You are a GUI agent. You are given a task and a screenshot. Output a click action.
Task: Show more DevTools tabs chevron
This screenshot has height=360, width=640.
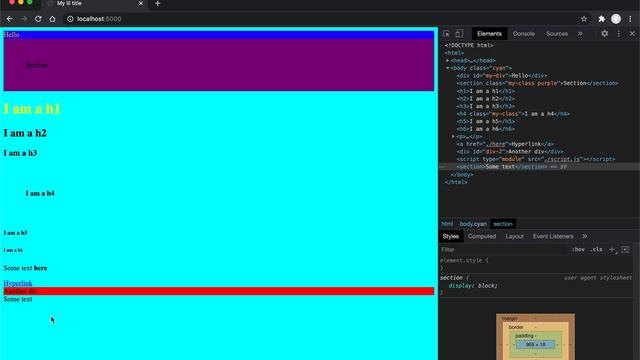pos(580,34)
